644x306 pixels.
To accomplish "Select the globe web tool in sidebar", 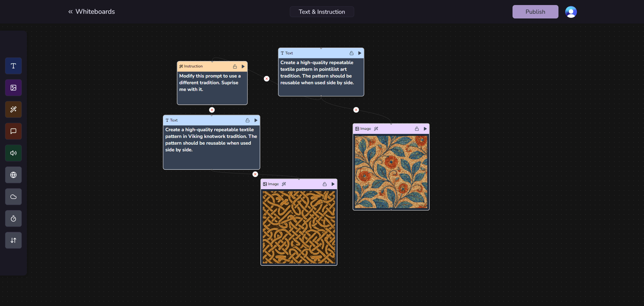I will point(13,175).
